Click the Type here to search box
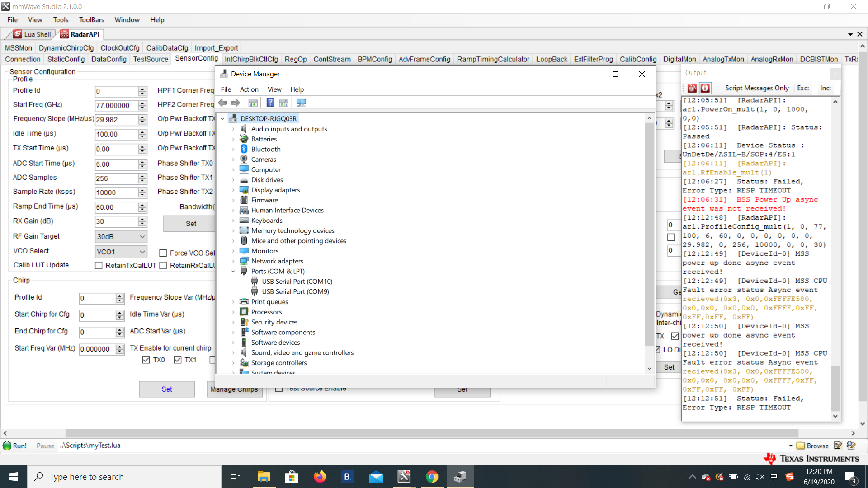Viewport: 868px width, 488px height. click(x=124, y=477)
